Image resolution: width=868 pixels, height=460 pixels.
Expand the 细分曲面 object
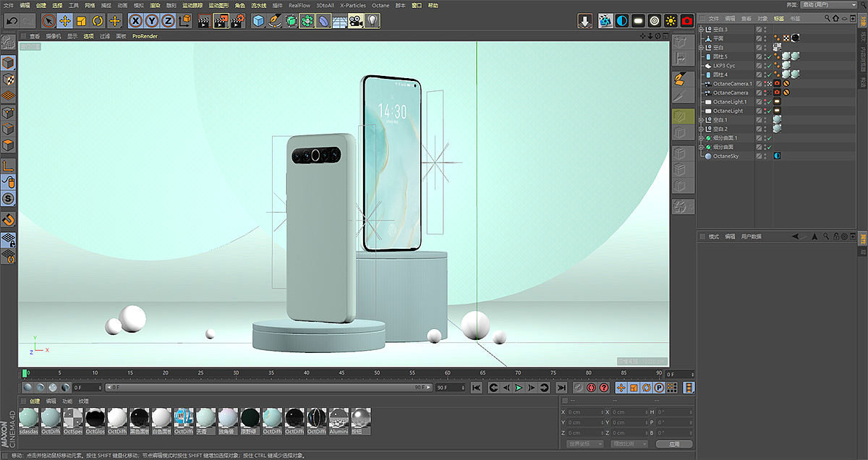[x=701, y=147]
